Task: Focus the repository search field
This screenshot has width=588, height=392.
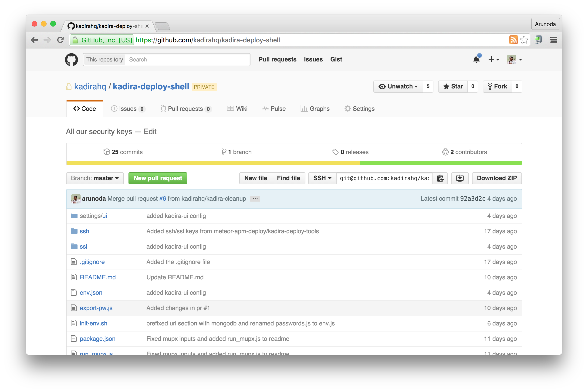Action: [187, 60]
